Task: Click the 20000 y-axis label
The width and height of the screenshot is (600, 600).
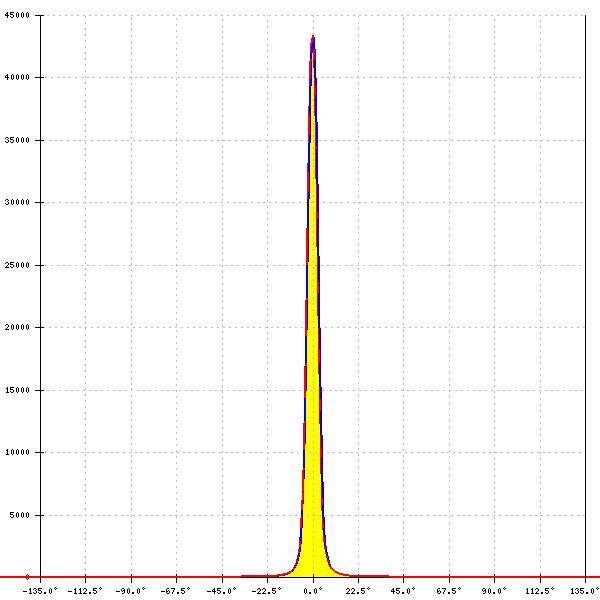Action: pyautogui.click(x=17, y=327)
